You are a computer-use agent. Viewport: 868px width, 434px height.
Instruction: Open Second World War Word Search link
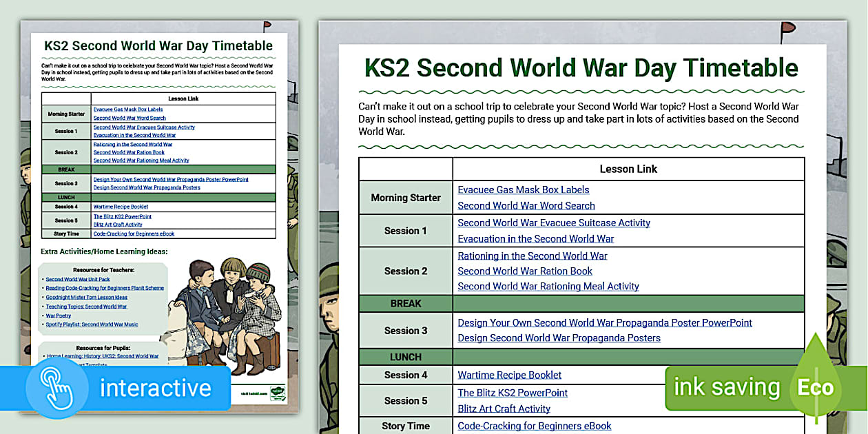coord(526,205)
